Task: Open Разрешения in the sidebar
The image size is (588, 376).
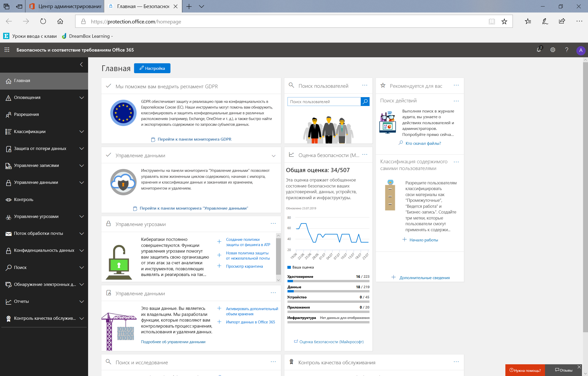Action: (x=44, y=115)
